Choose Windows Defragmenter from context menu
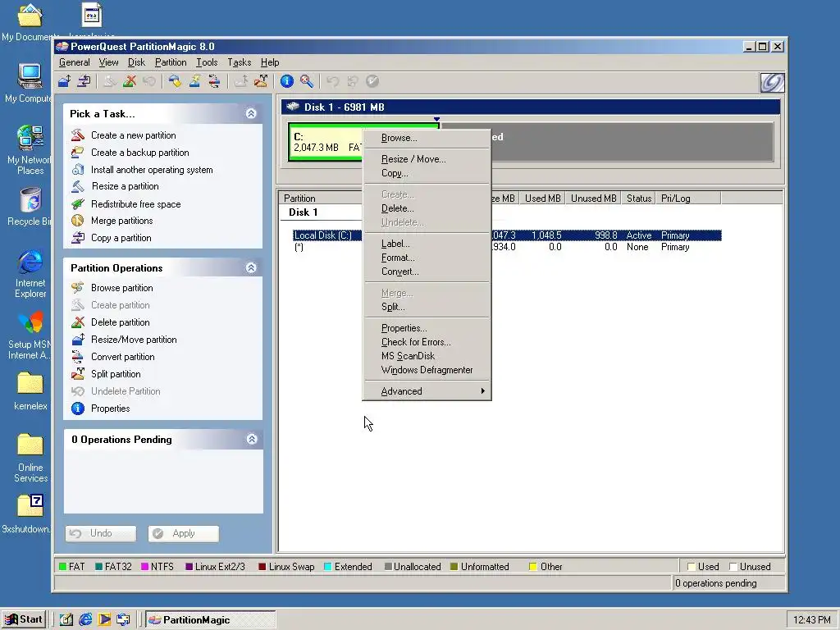The height and width of the screenshot is (630, 840). (427, 370)
